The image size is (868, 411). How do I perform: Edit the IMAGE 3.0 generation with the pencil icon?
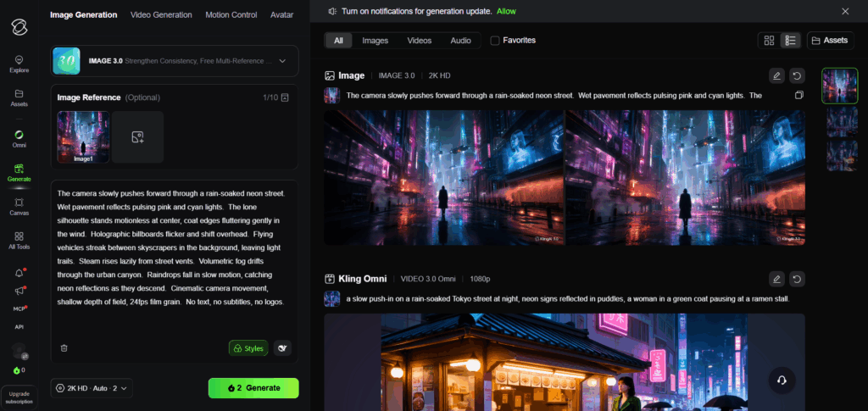point(776,75)
